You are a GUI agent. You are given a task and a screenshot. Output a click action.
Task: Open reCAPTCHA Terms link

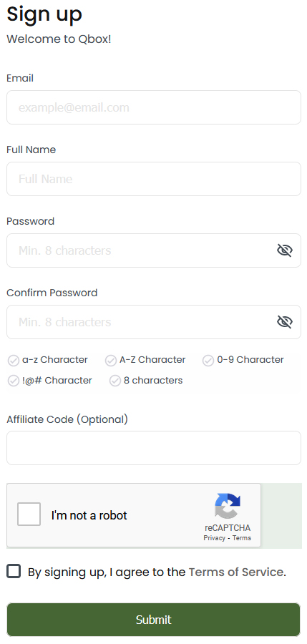[x=242, y=538]
